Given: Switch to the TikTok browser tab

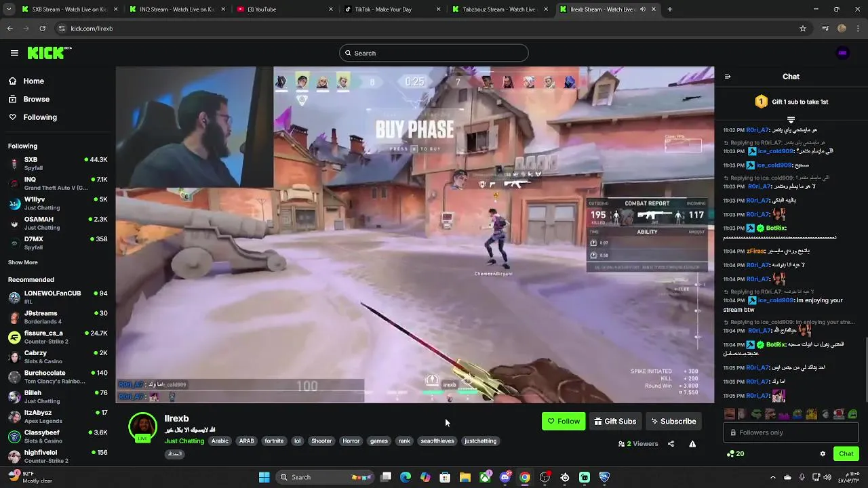Looking at the screenshot, I should [392, 9].
